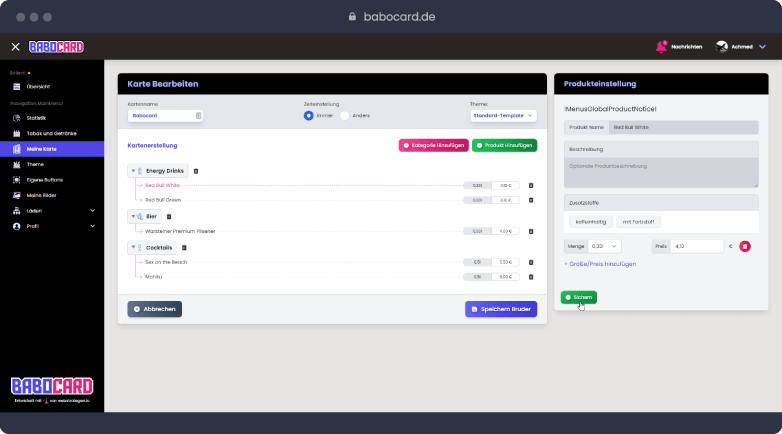Delete the Warsteiner Premium Pilsener product
Screen dimensions: 782x434
pos(531,231)
